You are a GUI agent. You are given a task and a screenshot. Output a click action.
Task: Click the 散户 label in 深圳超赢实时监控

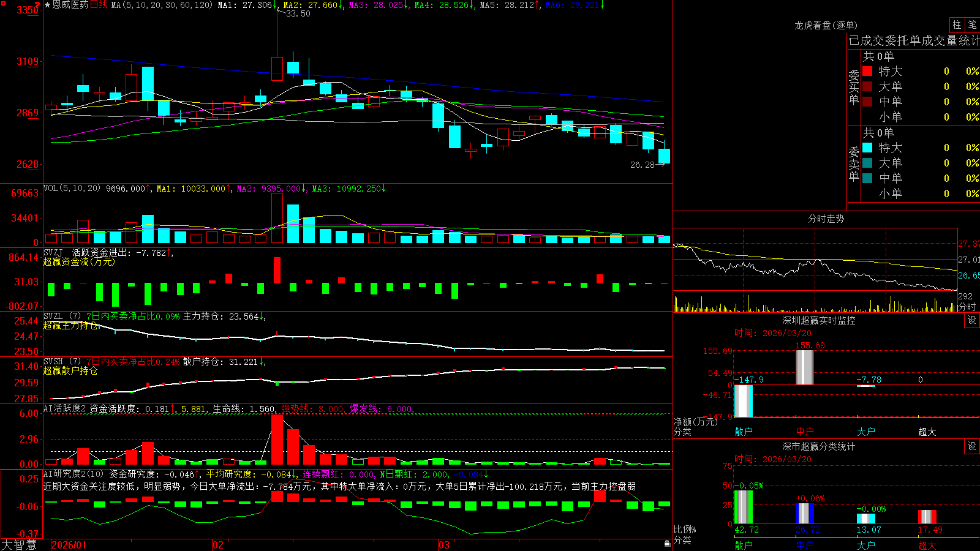coord(744,432)
